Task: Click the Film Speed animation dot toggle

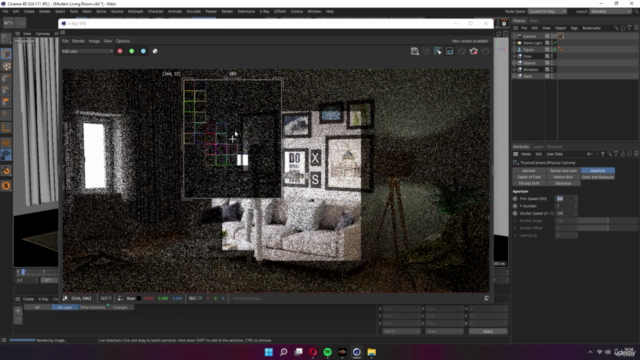Action: coord(515,199)
